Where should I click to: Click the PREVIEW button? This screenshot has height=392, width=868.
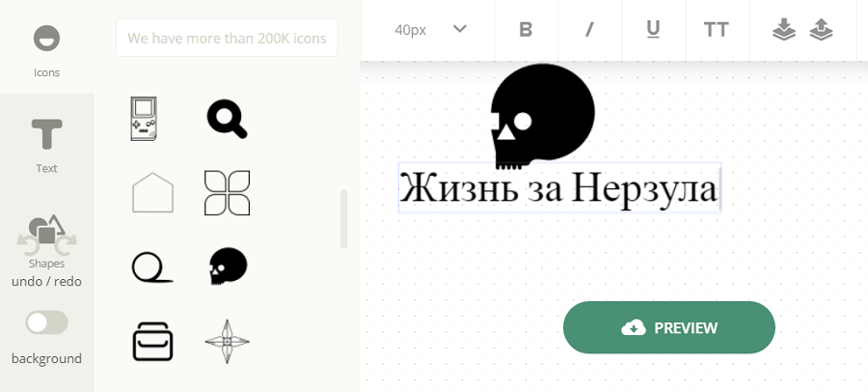(x=668, y=327)
